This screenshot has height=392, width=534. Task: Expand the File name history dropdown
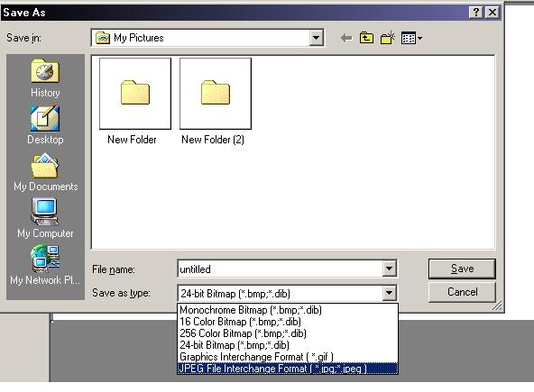click(x=389, y=269)
